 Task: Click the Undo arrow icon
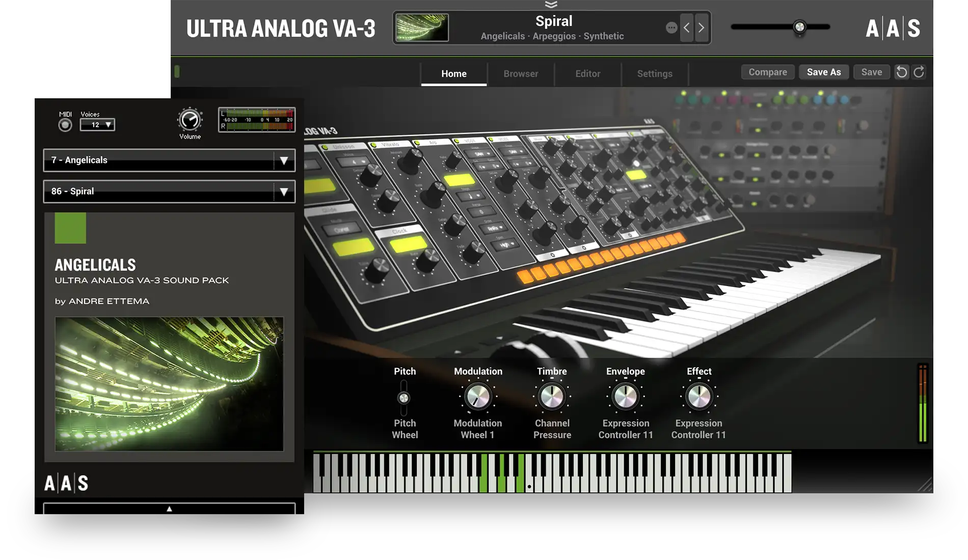[x=901, y=72]
